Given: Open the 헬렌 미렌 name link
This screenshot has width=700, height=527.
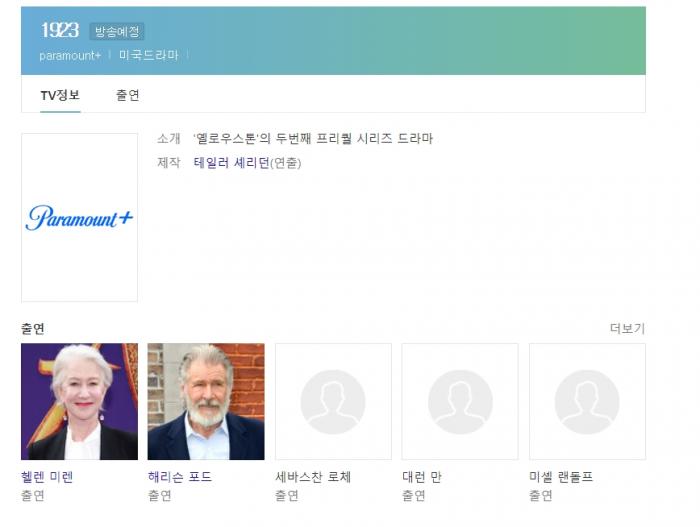Looking at the screenshot, I should [47, 477].
